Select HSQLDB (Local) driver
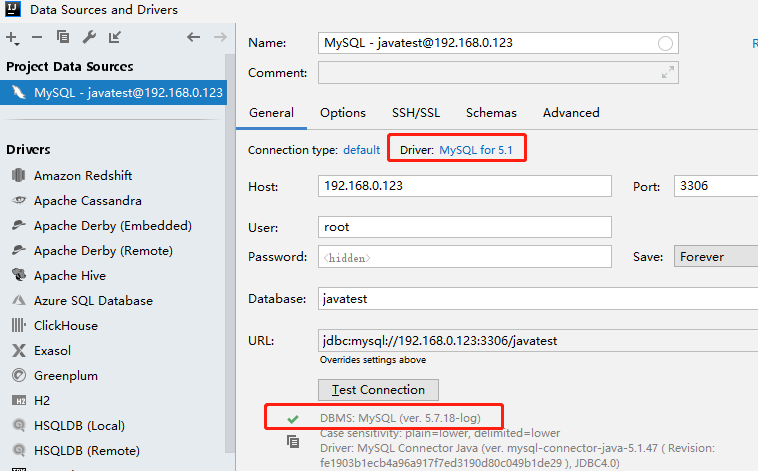Image resolution: width=758 pixels, height=471 pixels. pos(79,426)
